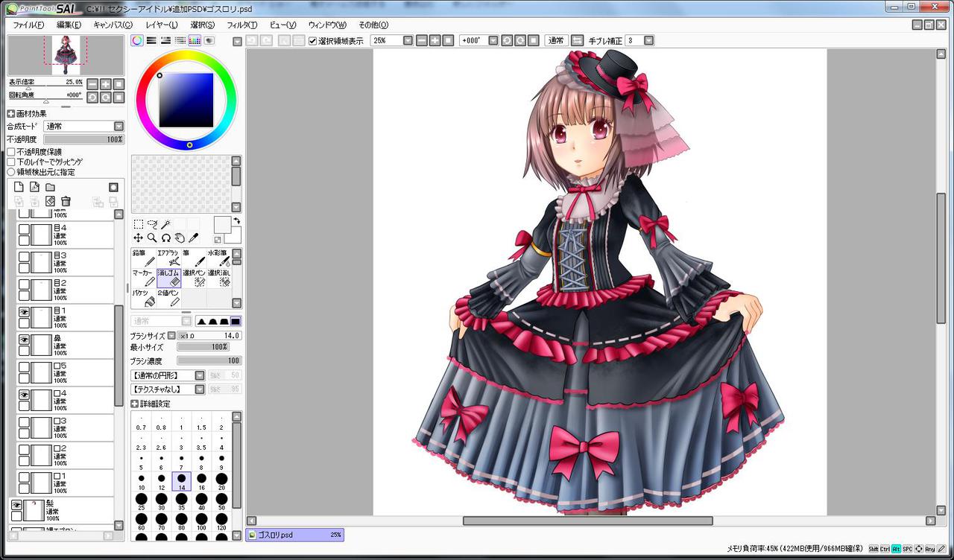The image size is (954, 560).
Task: Select the Selection Eraser (選択消し) tool
Action: point(218,278)
